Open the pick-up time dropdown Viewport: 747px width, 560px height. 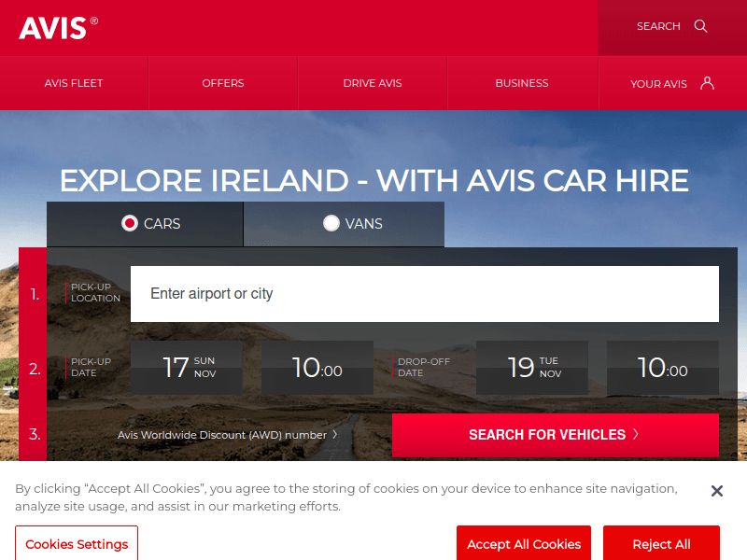click(317, 368)
